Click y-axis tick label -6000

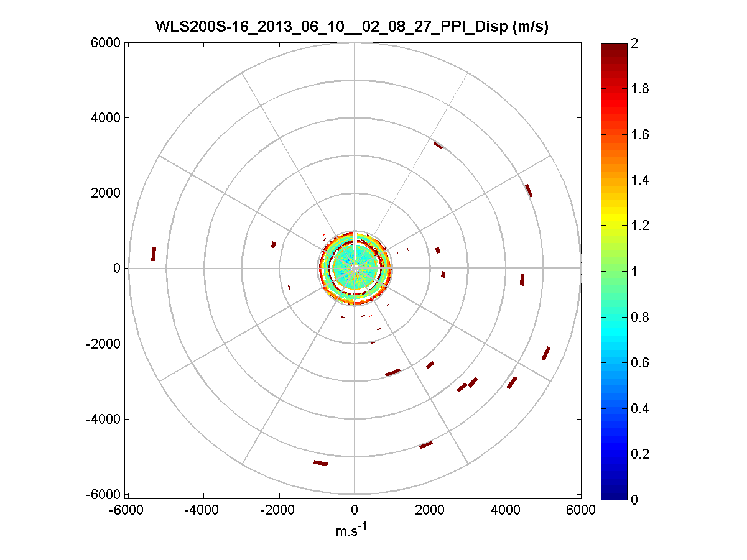(x=104, y=494)
